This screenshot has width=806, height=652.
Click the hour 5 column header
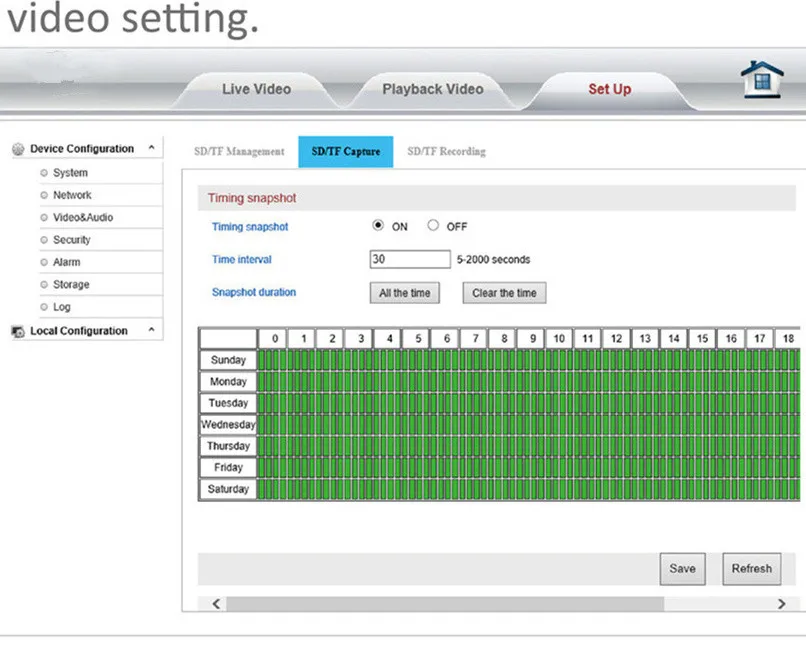417,338
